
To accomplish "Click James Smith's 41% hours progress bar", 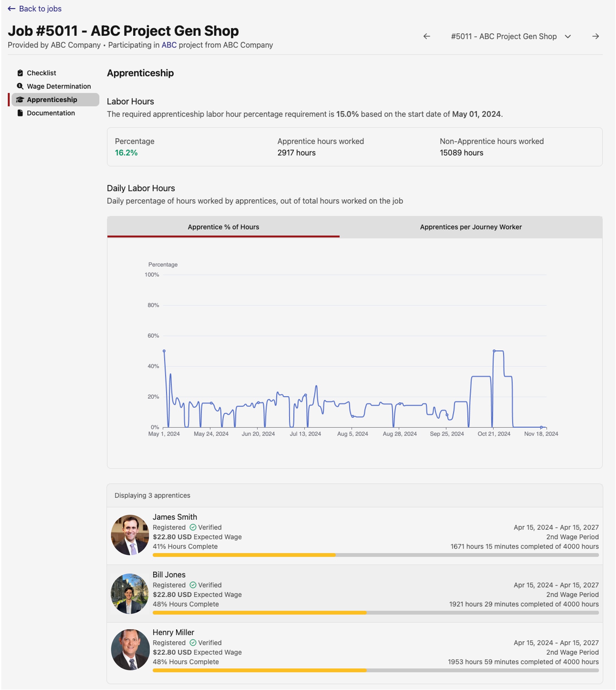I will tap(376, 555).
